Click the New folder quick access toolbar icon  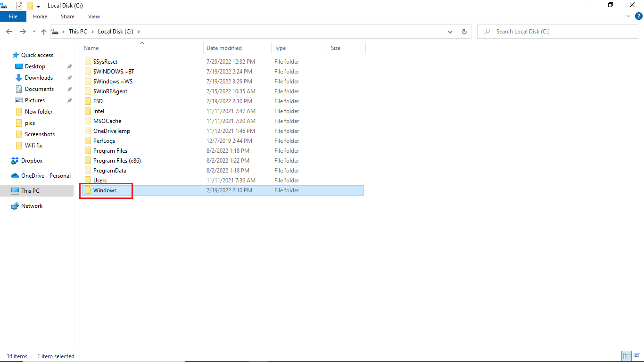(30, 6)
